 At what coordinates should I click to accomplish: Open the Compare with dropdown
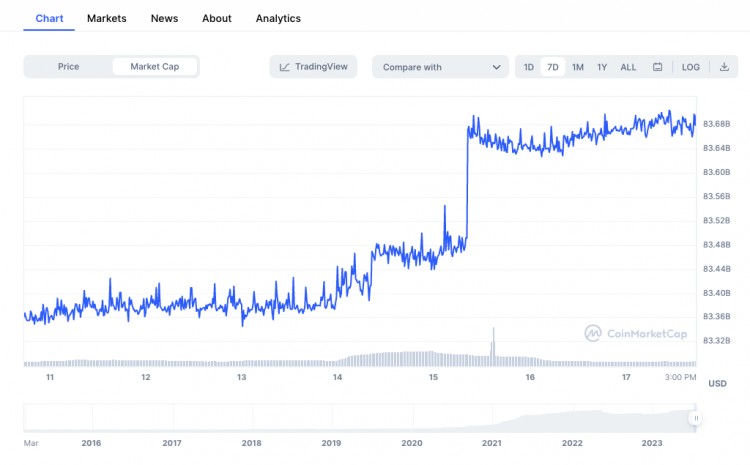coord(440,67)
